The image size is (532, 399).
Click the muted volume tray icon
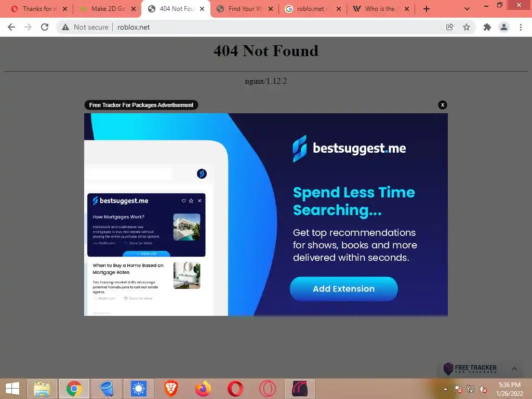pos(483,389)
